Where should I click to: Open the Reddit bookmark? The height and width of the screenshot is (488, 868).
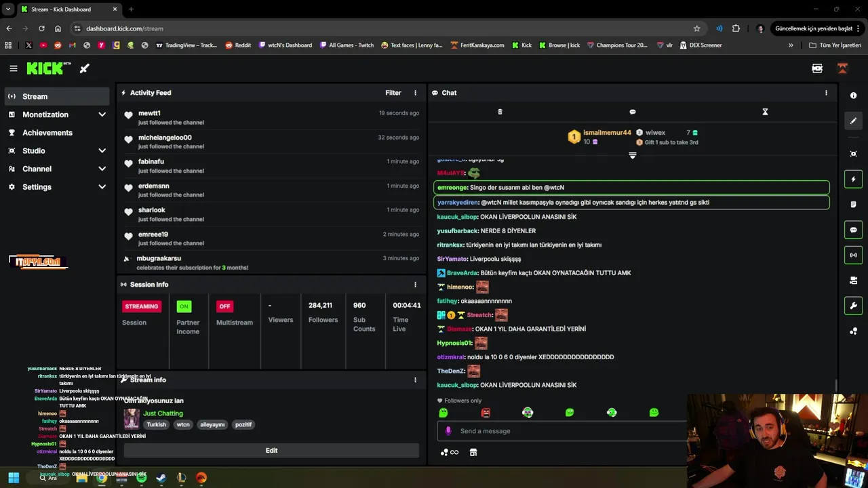tap(238, 45)
